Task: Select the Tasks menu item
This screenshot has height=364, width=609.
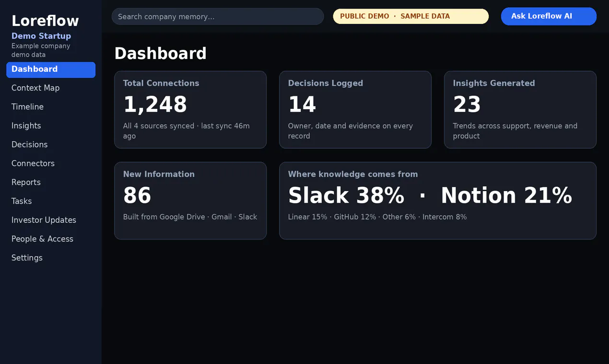Action: coord(51,201)
